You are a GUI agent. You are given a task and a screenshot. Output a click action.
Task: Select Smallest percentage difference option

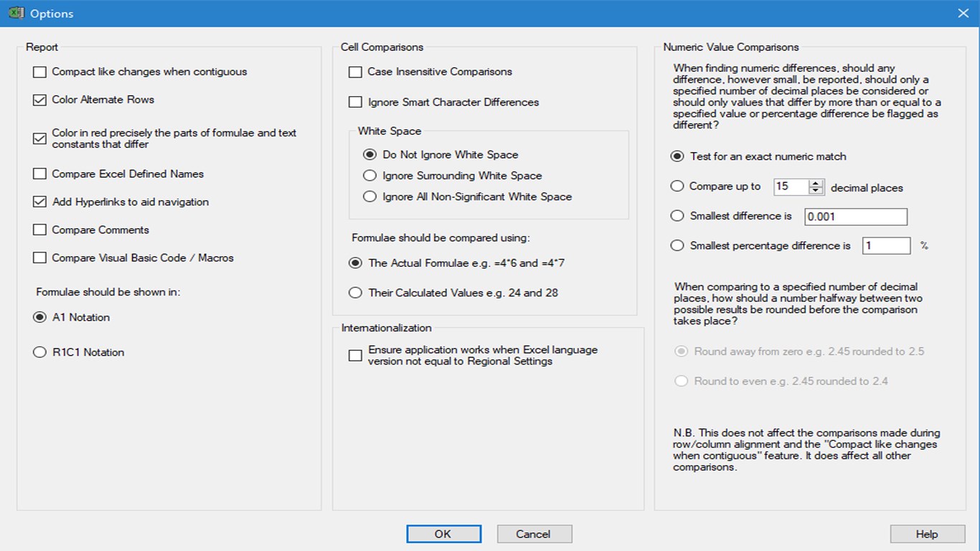coord(677,245)
